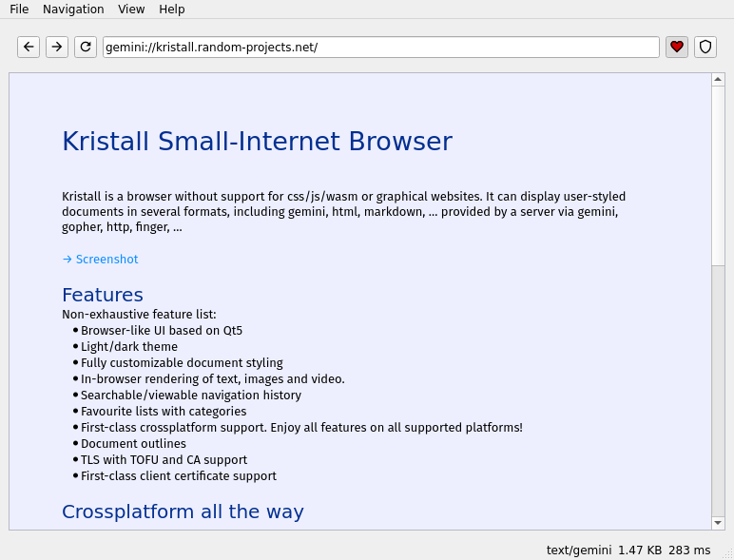
Task: Click the forward arrow navigation button
Action: coord(57,47)
